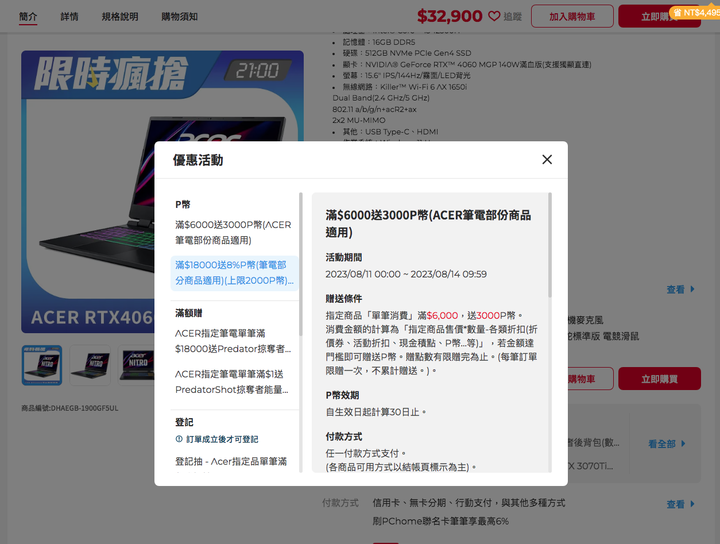Click the 商品編號 DHAEGB-1900GF5UL text

click(70, 408)
